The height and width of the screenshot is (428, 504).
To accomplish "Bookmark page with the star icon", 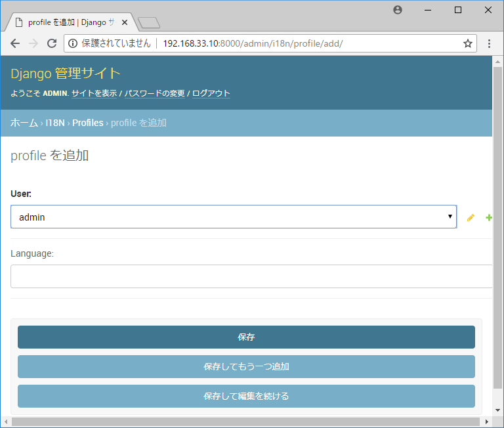I will click(467, 43).
